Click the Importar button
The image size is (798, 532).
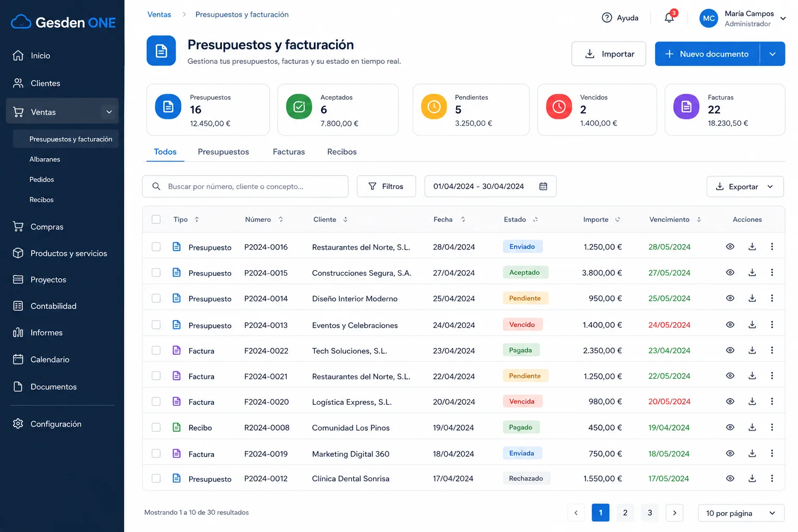609,54
